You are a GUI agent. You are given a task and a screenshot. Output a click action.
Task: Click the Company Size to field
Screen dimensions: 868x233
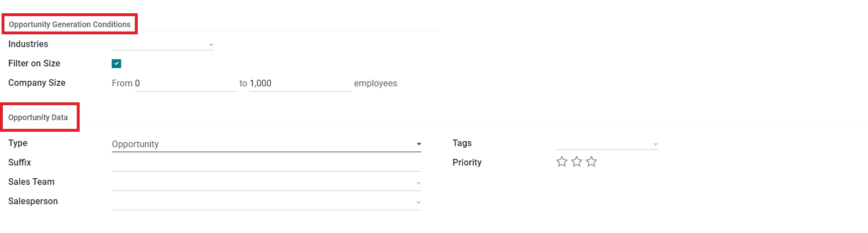300,84
